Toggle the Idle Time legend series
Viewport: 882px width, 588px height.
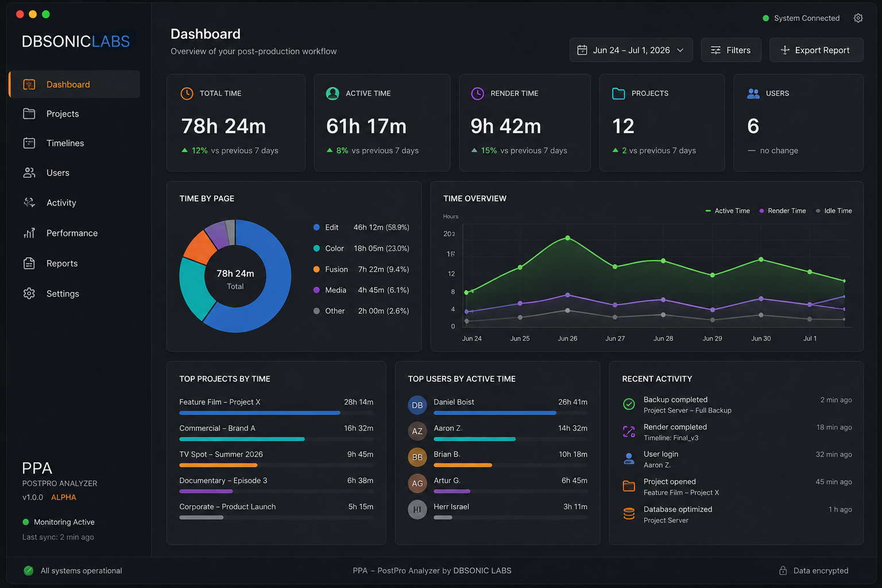[834, 211]
